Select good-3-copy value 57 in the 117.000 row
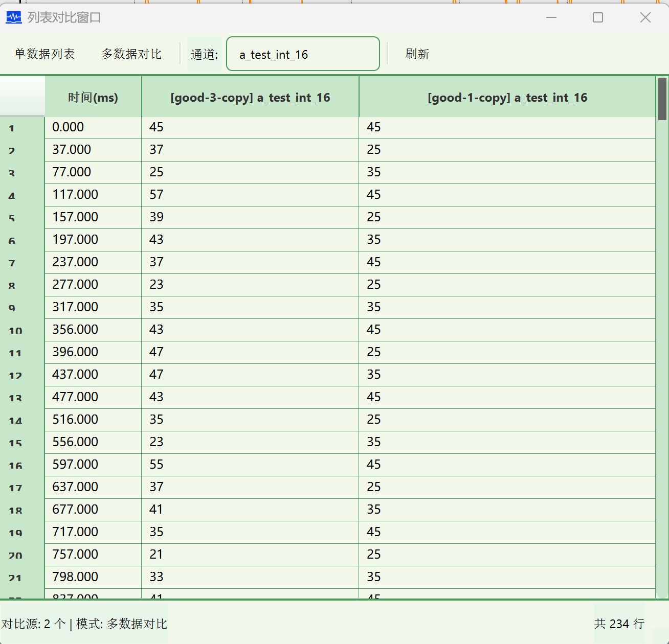 [x=250, y=195]
